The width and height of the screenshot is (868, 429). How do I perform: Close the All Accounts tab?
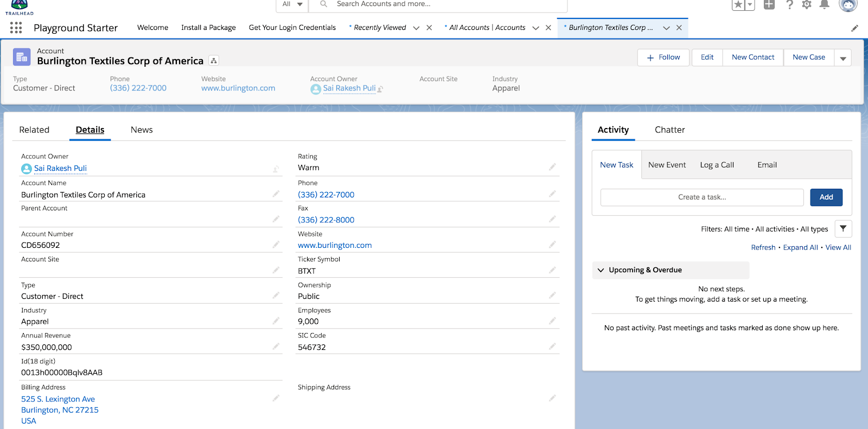pos(548,28)
